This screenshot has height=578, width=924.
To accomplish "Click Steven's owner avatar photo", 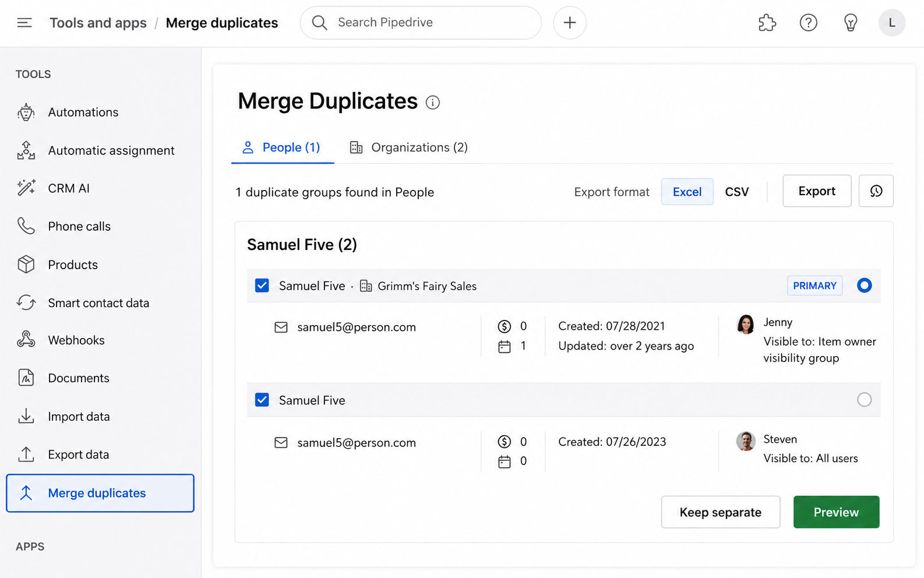I will [x=746, y=441].
